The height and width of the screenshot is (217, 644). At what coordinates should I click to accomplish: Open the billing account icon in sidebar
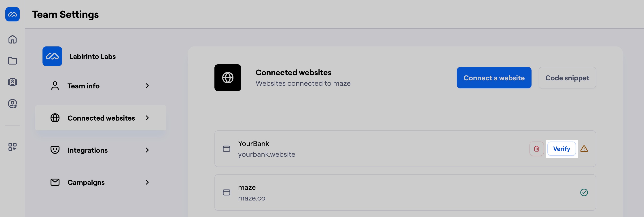click(x=13, y=104)
